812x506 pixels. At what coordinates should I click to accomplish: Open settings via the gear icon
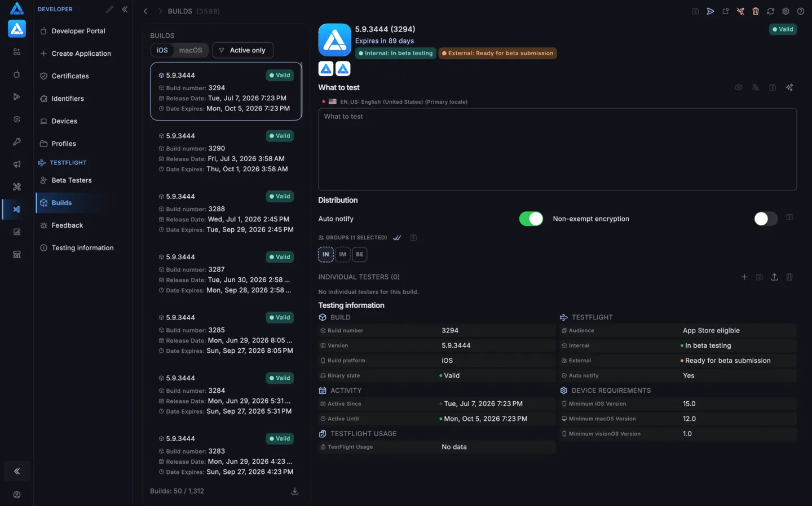[785, 11]
